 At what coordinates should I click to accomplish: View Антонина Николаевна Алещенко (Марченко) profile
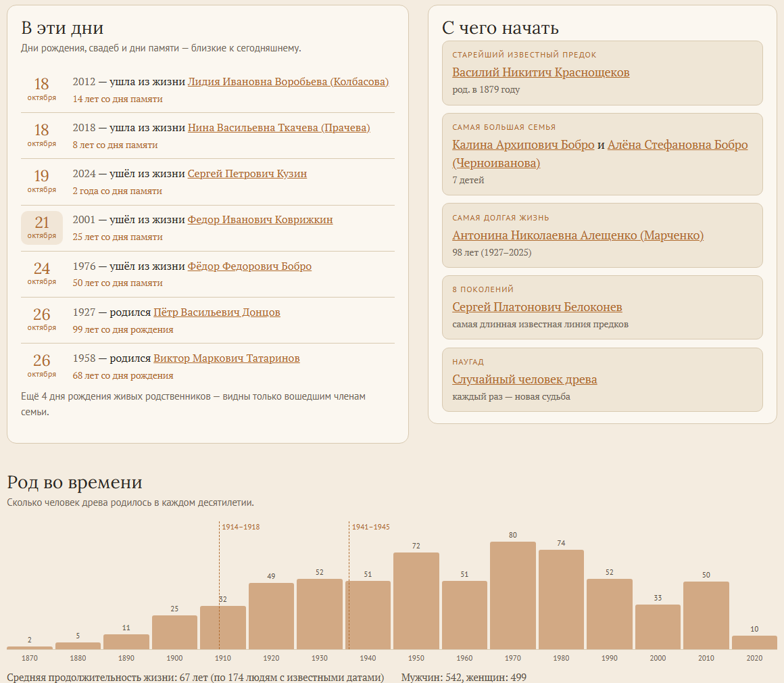click(x=577, y=235)
